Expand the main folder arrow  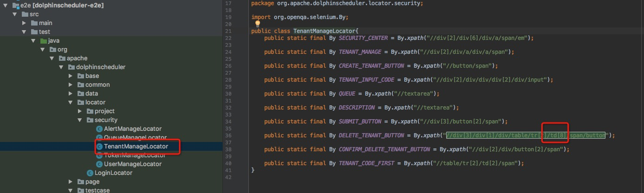tap(25, 23)
